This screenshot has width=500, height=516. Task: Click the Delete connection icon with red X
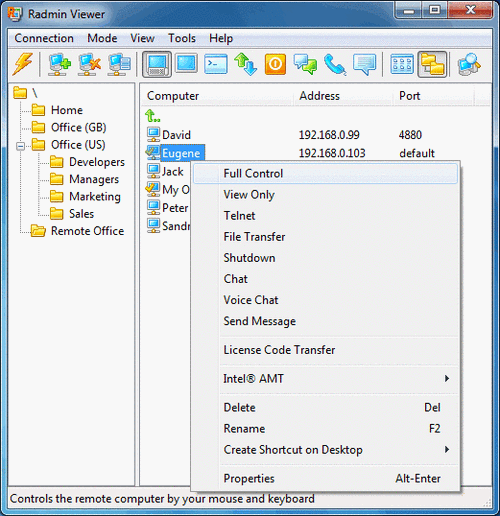point(89,64)
